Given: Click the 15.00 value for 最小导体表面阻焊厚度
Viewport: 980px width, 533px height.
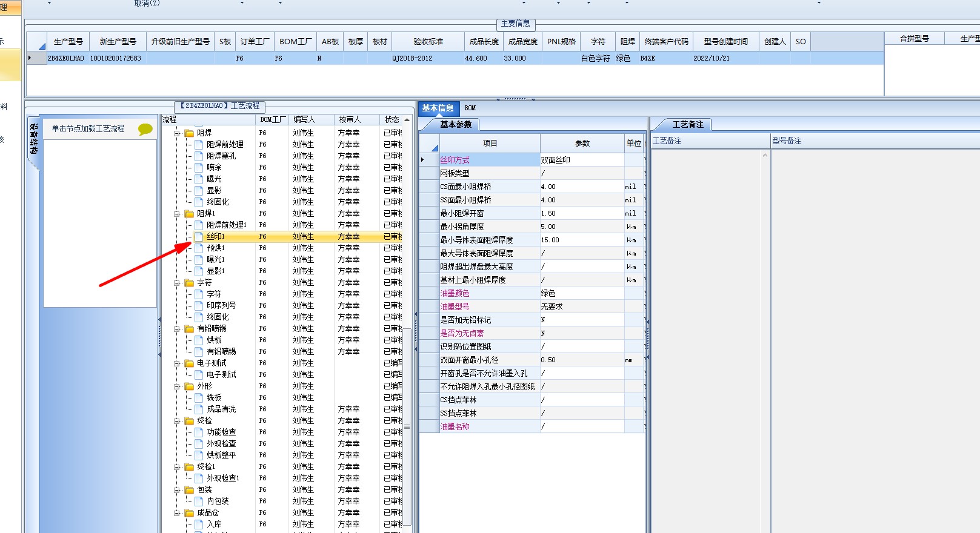Looking at the screenshot, I should click(582, 240).
